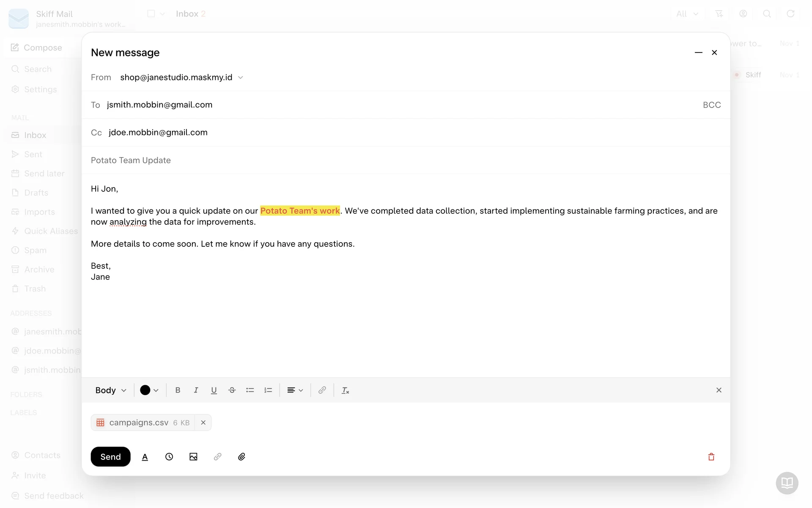This screenshot has width=812, height=508.
Task: Click the clear formatting icon
Action: coord(345,390)
